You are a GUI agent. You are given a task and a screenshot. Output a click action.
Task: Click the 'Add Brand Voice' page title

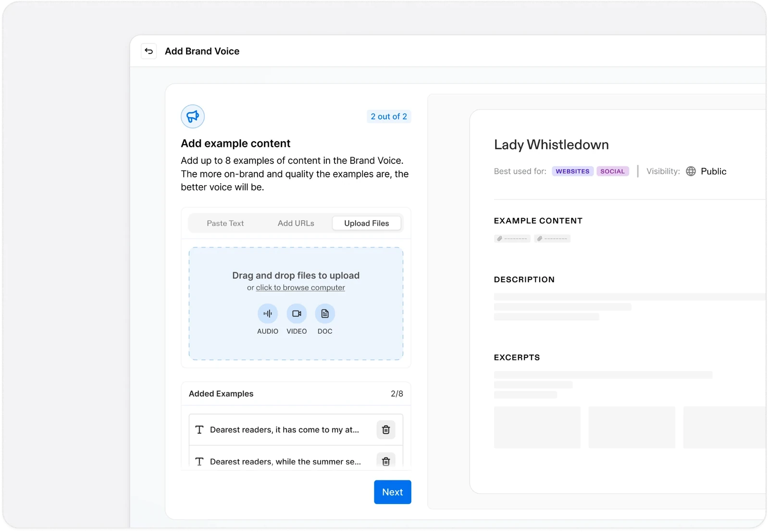point(202,51)
